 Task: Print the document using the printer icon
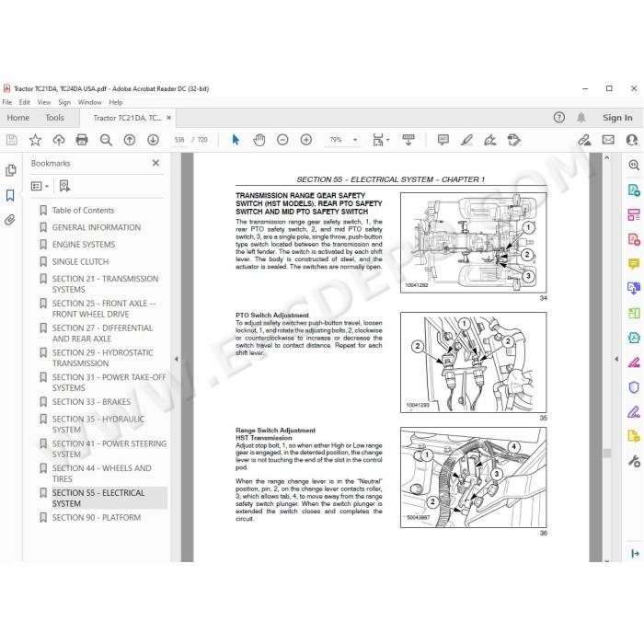82,140
